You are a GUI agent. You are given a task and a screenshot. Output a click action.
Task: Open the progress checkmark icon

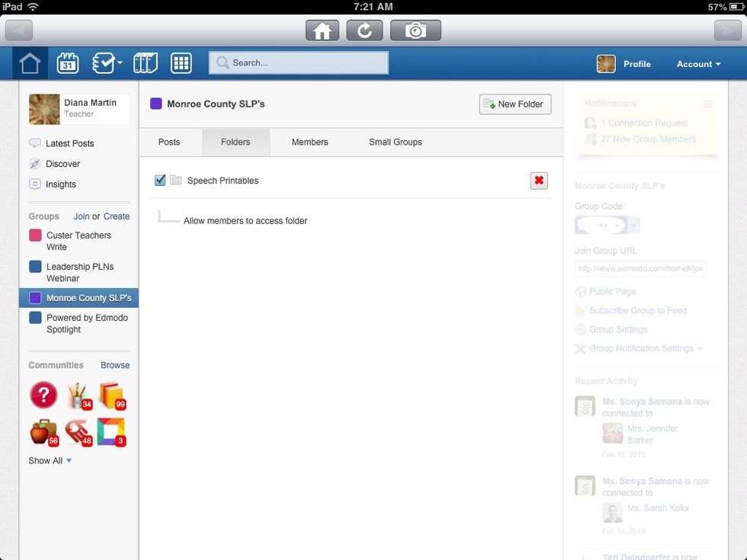pyautogui.click(x=104, y=62)
